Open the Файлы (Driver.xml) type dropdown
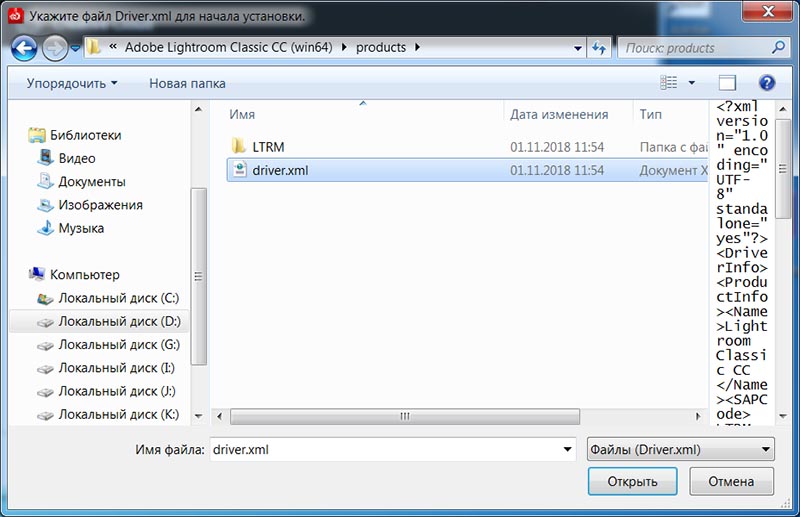The width and height of the screenshot is (800, 517). point(681,450)
